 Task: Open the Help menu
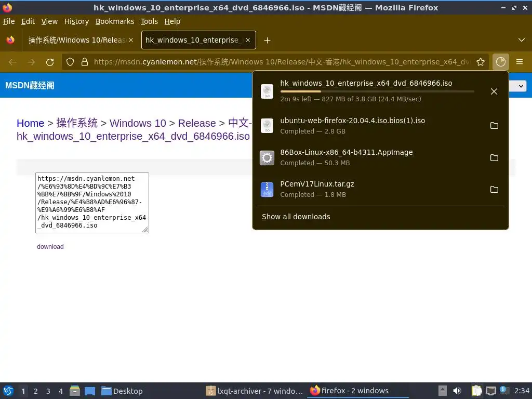click(x=172, y=21)
